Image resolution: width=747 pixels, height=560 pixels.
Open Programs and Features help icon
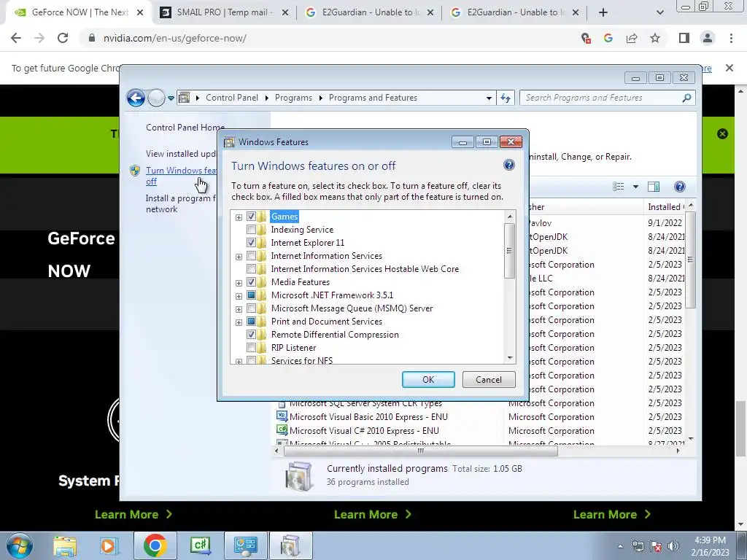pos(680,187)
